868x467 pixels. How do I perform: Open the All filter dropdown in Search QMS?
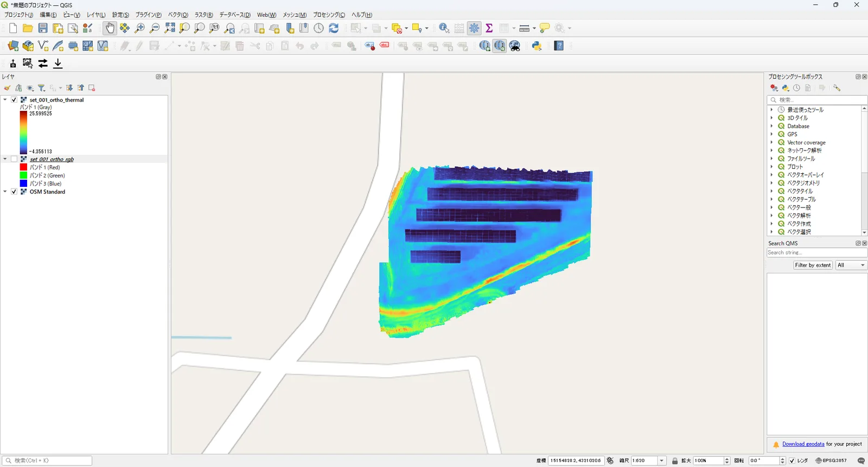coord(851,265)
